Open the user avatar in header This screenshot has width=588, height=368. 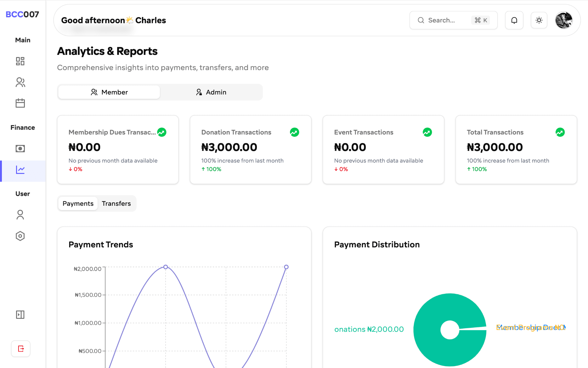564,20
